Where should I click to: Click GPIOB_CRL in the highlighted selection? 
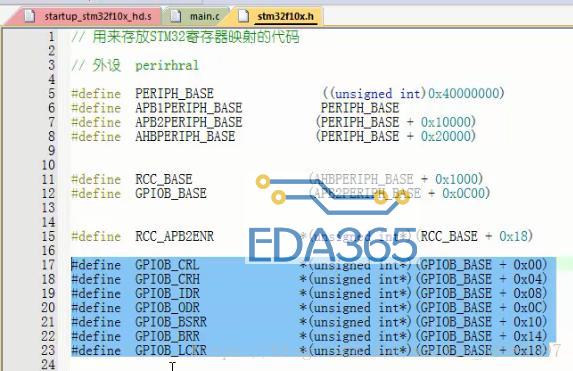(167, 265)
